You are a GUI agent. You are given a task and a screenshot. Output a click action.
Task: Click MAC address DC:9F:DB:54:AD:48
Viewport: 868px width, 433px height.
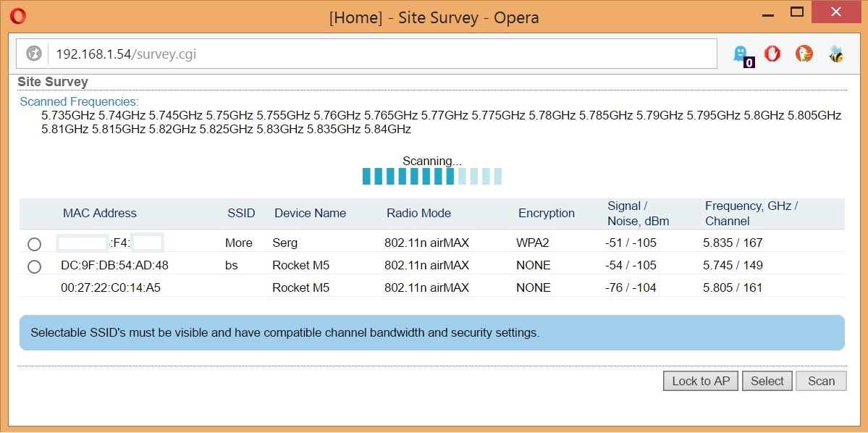coord(114,265)
